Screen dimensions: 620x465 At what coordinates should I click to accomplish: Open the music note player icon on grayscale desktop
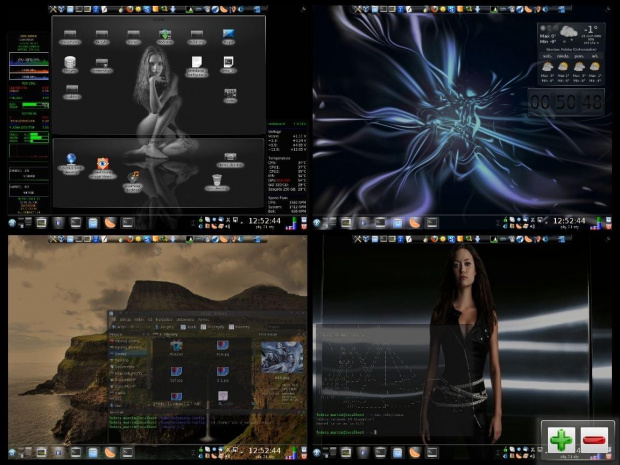pos(133,181)
